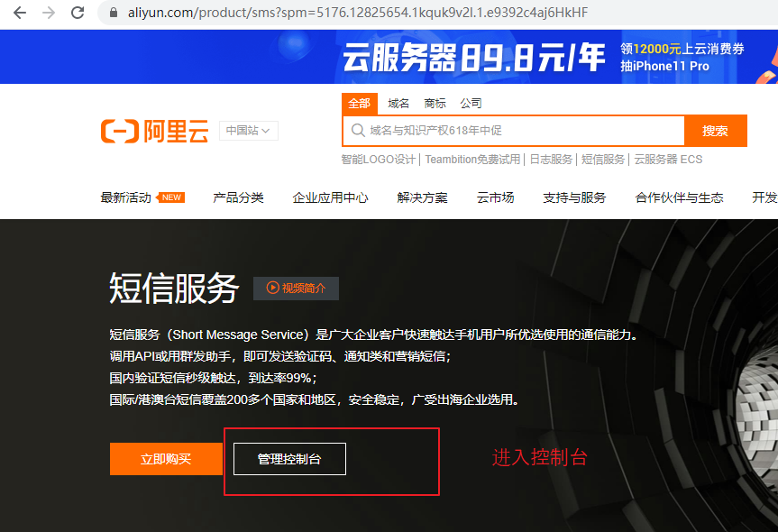
Task: Click the browser back arrow
Action: 20,14
